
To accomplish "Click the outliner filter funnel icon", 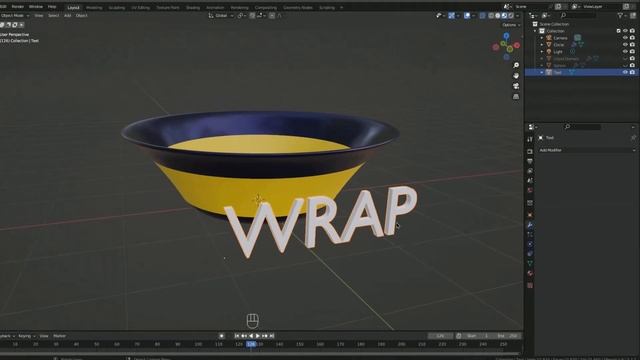I will [x=620, y=15].
